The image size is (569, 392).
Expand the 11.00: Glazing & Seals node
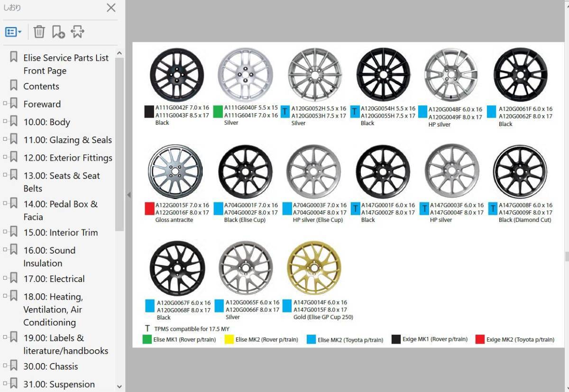5,139
